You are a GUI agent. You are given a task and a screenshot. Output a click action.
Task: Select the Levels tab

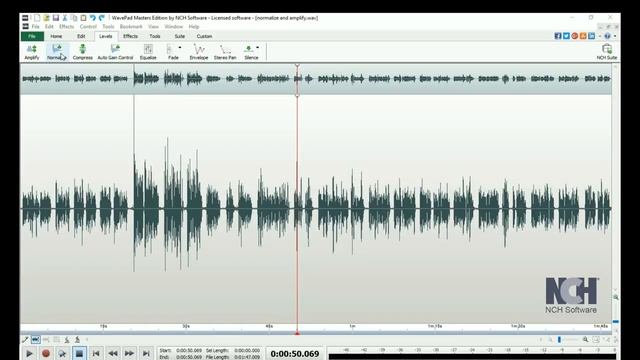coord(105,36)
